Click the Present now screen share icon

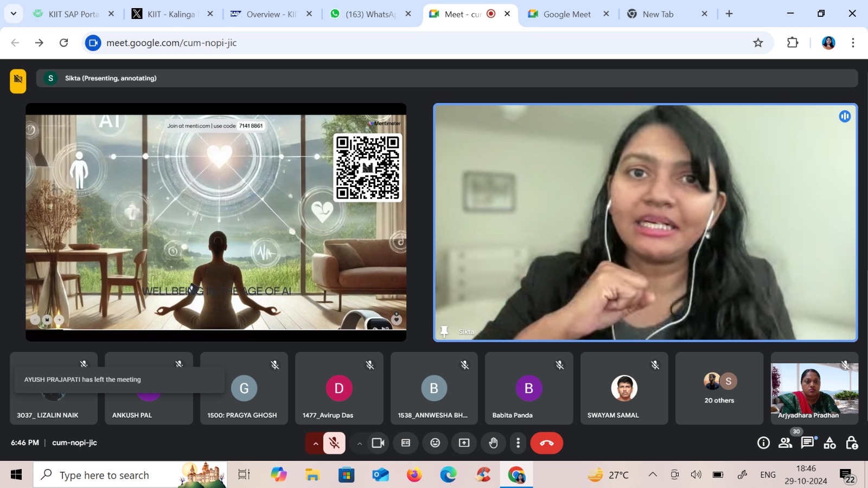pos(464,443)
